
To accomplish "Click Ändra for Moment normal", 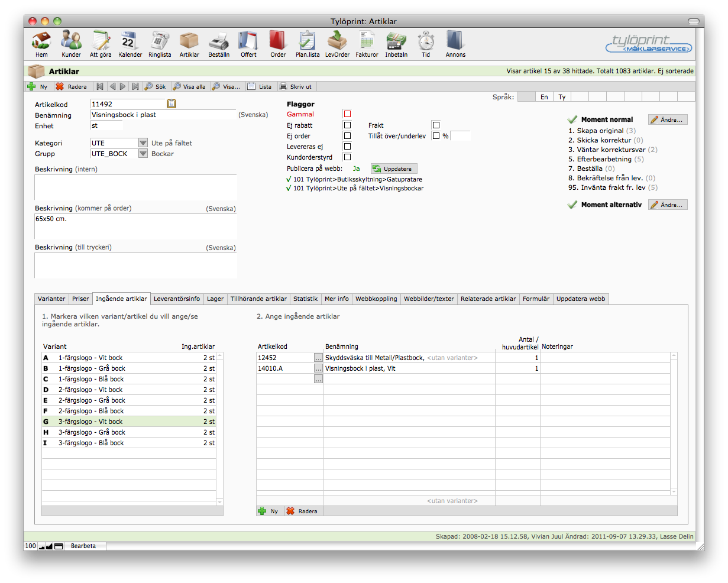I will tap(668, 119).
